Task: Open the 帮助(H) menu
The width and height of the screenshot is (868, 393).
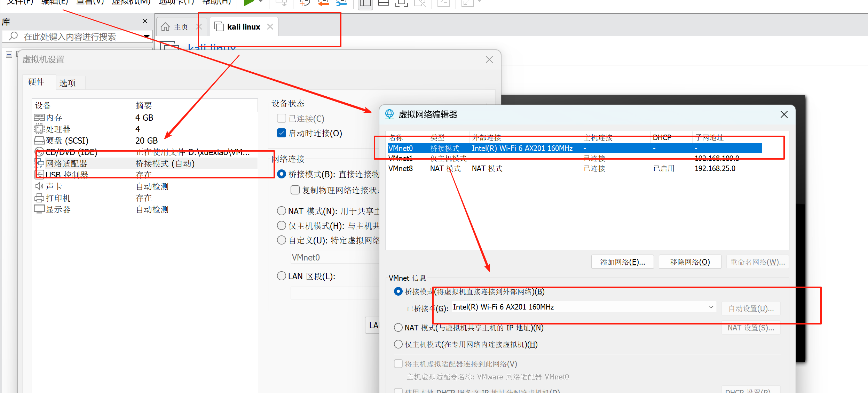Action: pyautogui.click(x=216, y=2)
